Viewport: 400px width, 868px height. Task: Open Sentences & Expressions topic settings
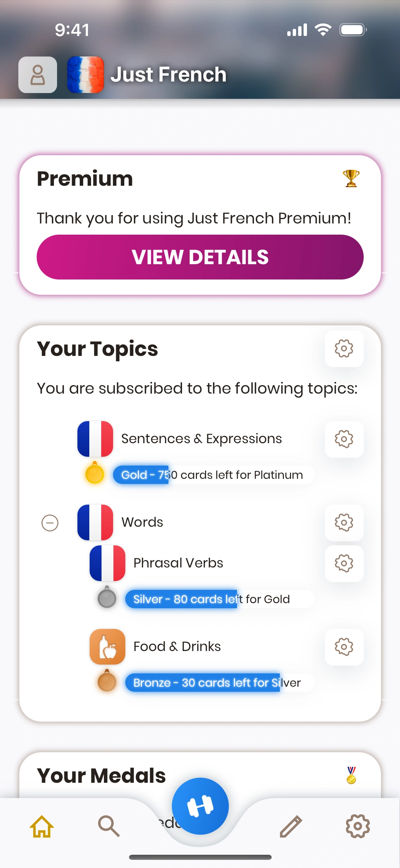tap(344, 439)
